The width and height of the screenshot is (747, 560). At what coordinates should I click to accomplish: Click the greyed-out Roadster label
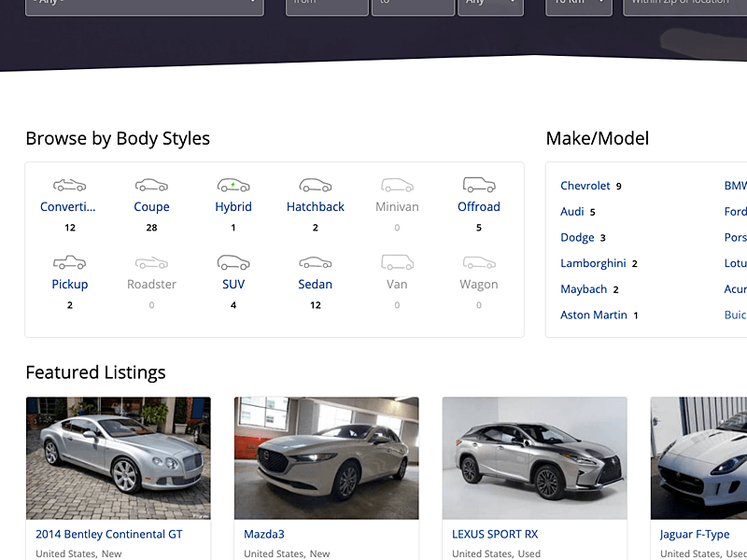click(x=151, y=285)
